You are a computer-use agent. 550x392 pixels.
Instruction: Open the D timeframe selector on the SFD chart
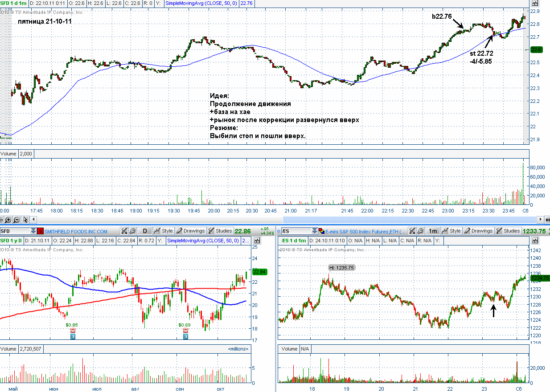point(144,231)
